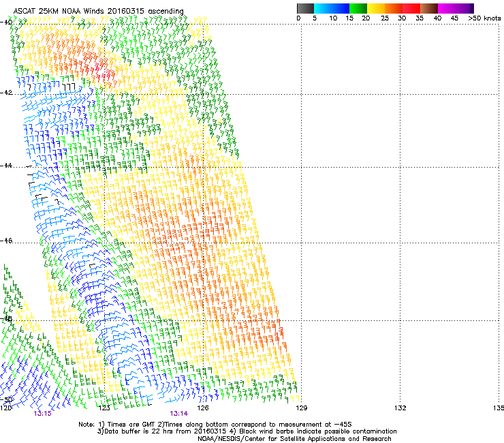
Task: Click the magenta 40-45 knots legend segment
Action: pyautogui.click(x=447, y=8)
